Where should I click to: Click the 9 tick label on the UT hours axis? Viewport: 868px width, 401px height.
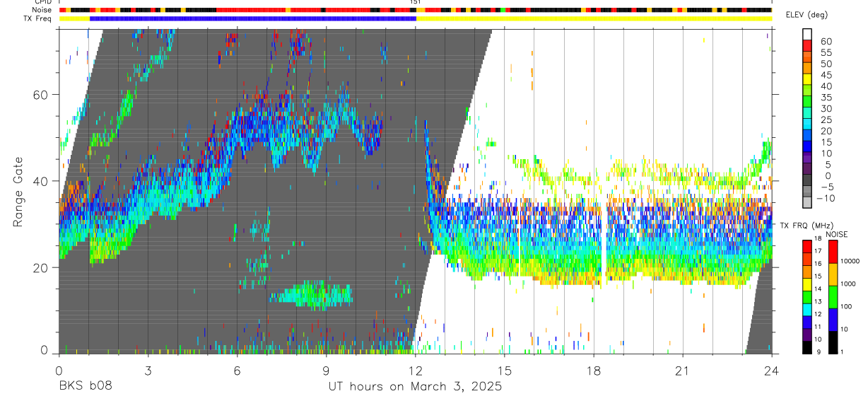click(326, 371)
